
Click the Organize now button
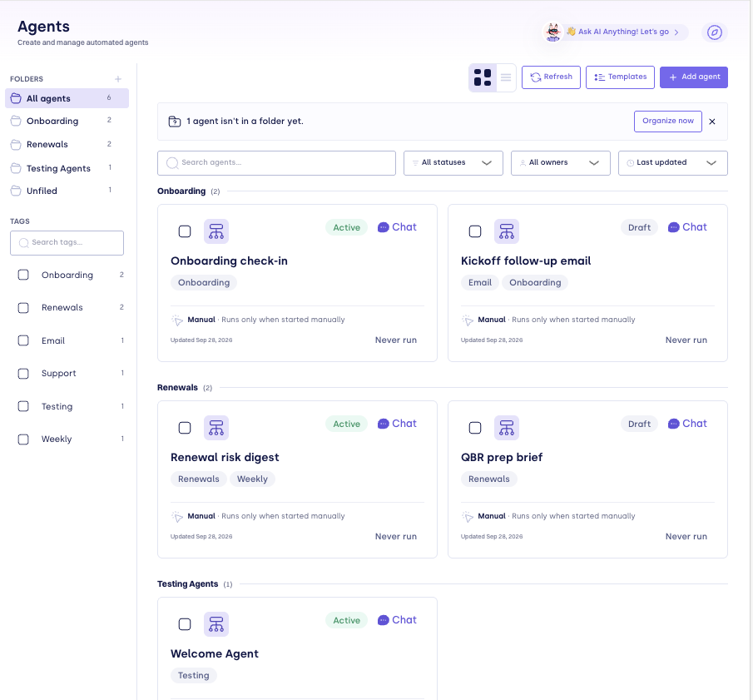pyautogui.click(x=667, y=121)
